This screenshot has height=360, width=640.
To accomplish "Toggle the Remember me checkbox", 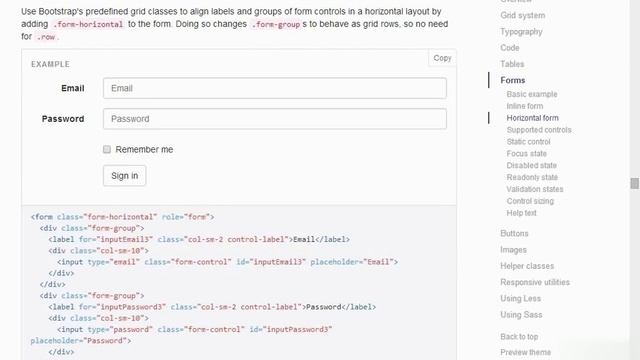I will 107,149.
